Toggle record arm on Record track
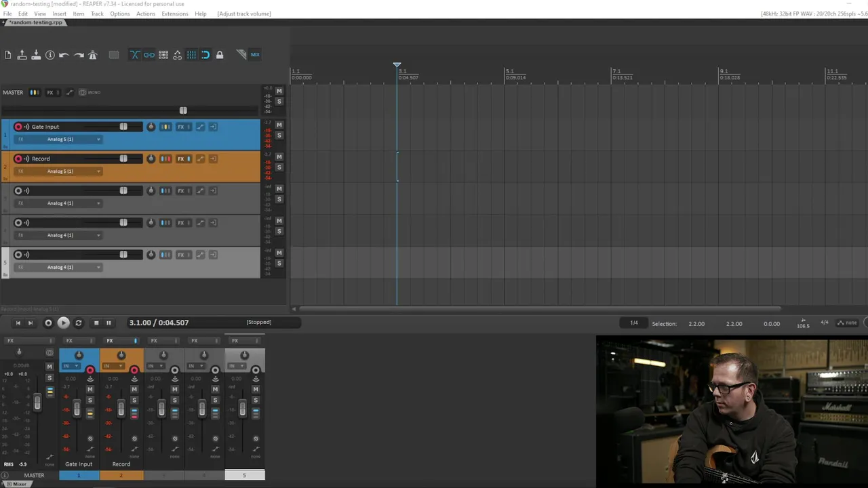This screenshot has width=868, height=488. 18,159
